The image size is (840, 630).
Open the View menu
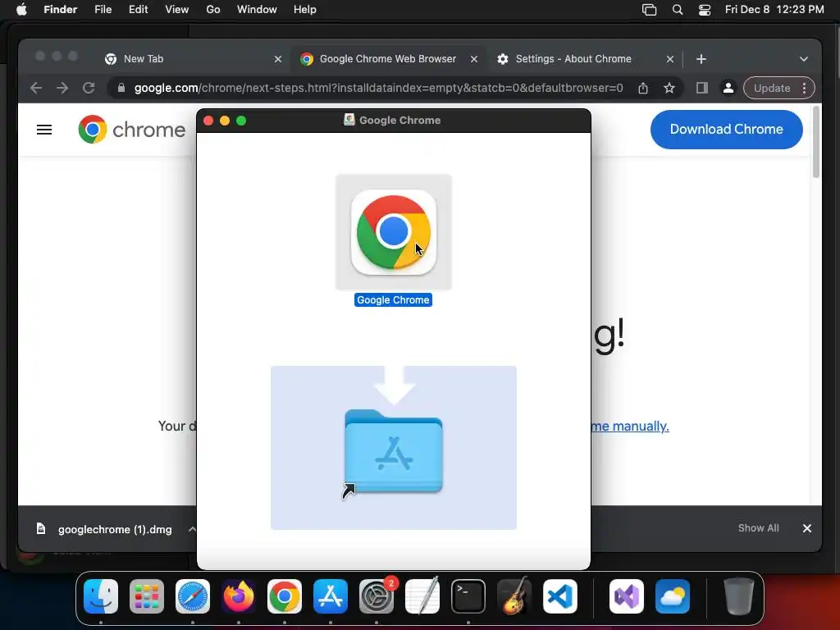click(x=177, y=10)
